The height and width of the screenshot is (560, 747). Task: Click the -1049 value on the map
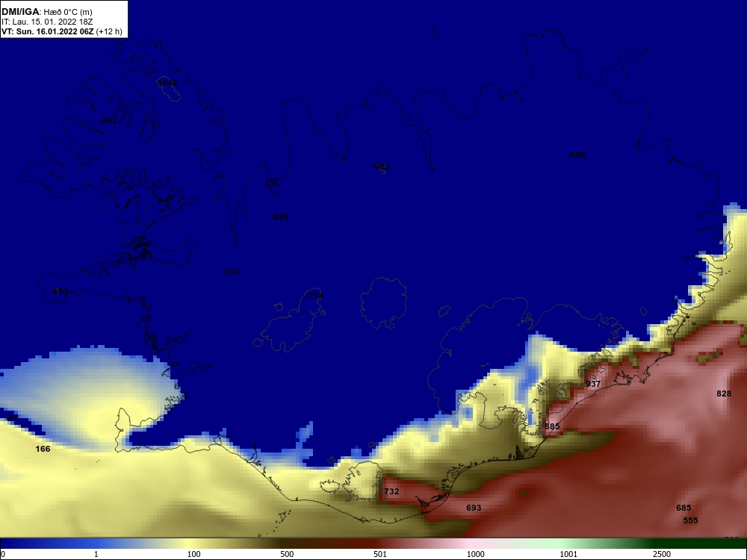tap(167, 84)
